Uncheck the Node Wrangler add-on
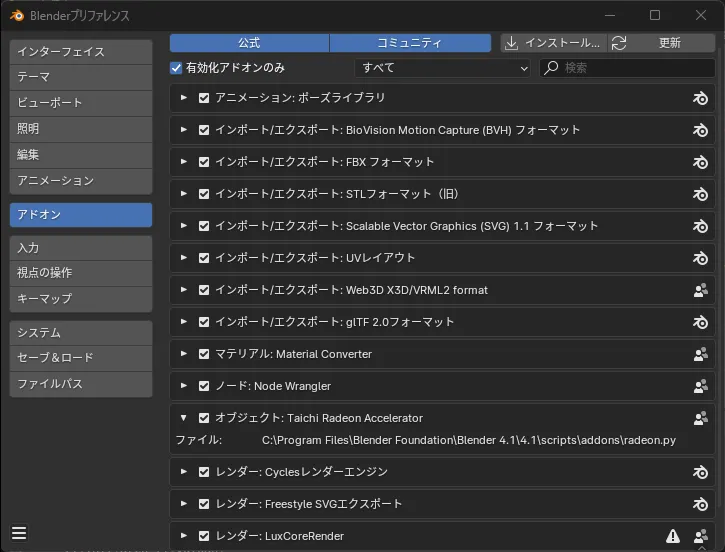This screenshot has height=552, width=725. coord(204,386)
